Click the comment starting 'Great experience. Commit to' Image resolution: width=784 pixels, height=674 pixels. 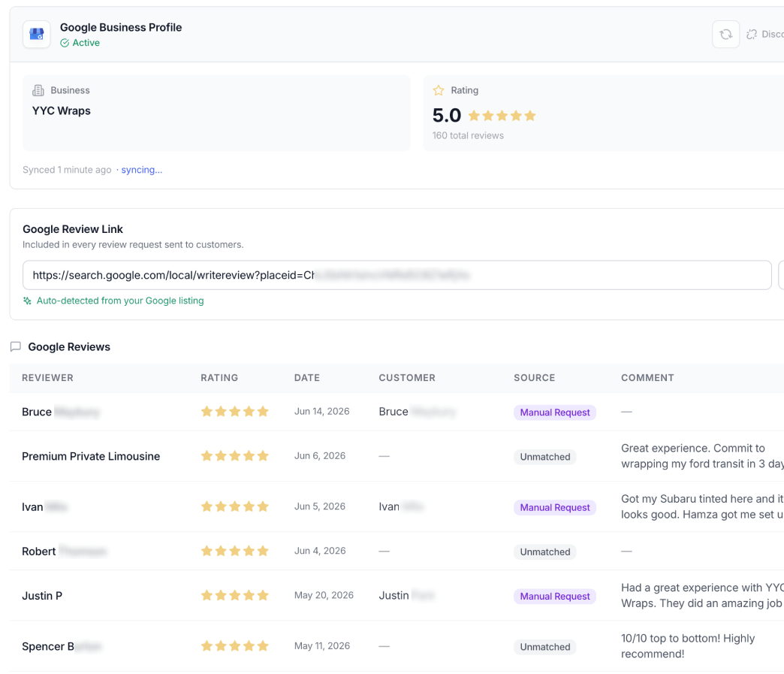[702, 456]
